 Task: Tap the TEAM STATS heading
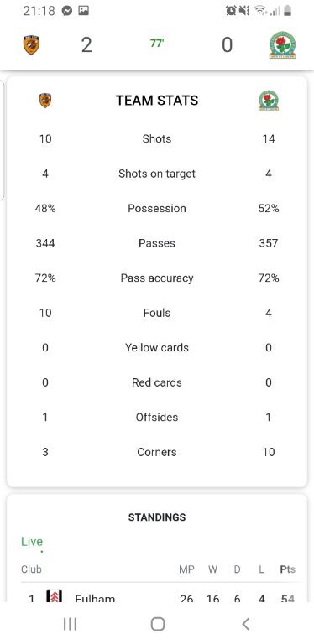[x=157, y=101]
